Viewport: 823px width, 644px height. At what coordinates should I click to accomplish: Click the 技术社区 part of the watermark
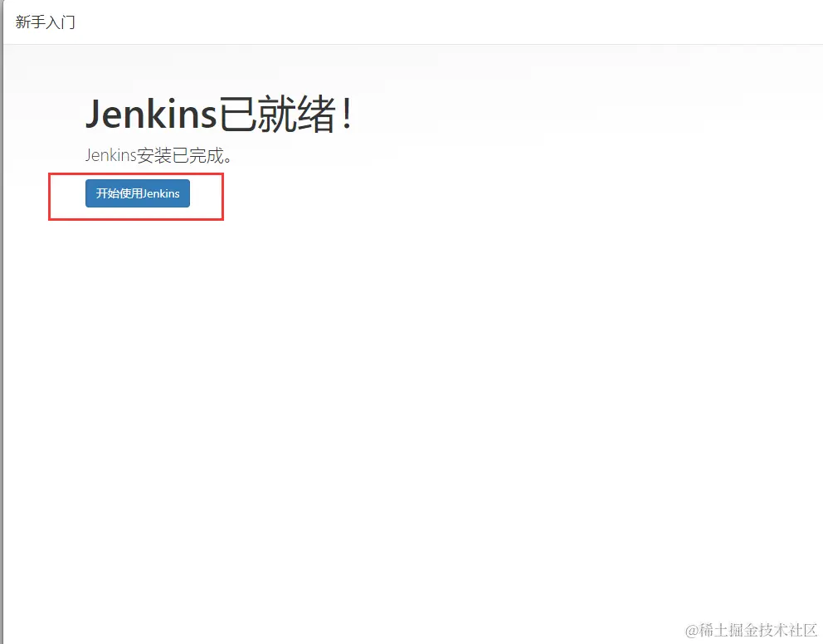tap(788, 629)
